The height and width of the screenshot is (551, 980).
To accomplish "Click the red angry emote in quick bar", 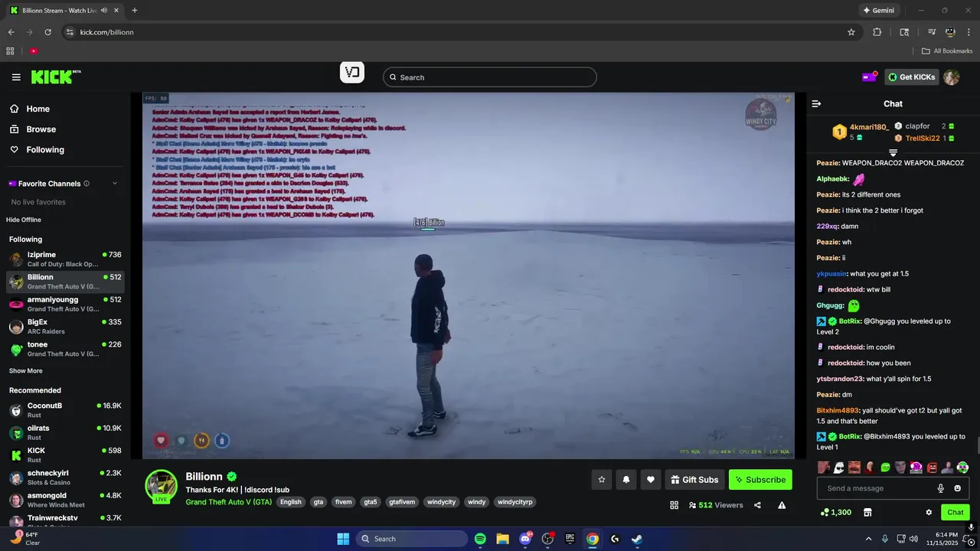I will 933,467.
